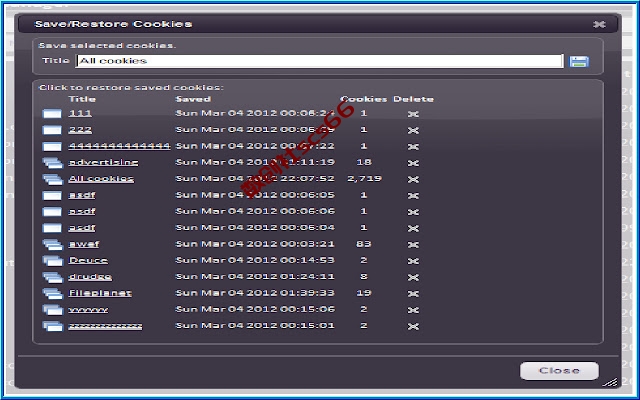Click the single-cookie icon beside 111
The image size is (640, 400).
(52, 113)
